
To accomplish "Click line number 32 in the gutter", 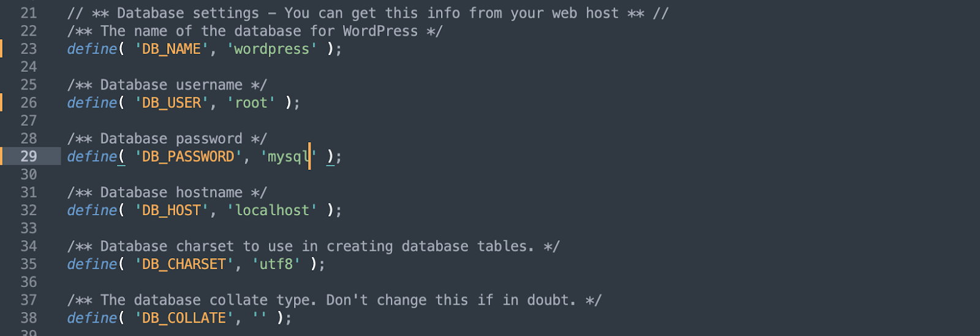I will pos(29,210).
